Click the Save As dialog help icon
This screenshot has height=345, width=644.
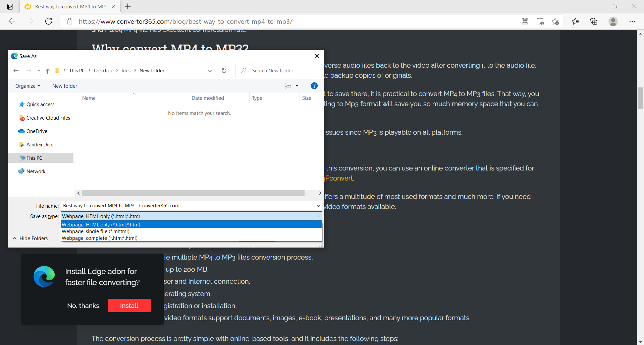[314, 86]
